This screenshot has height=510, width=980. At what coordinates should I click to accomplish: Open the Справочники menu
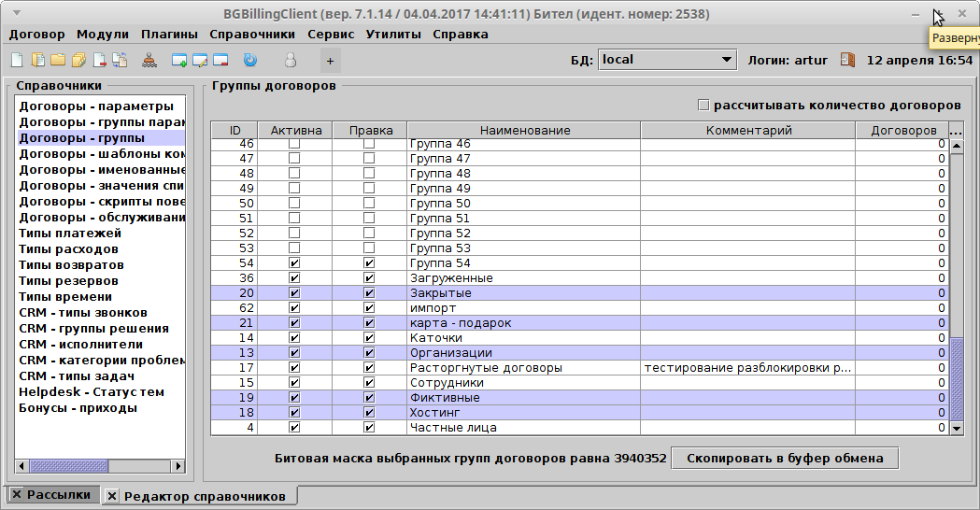pos(252,34)
